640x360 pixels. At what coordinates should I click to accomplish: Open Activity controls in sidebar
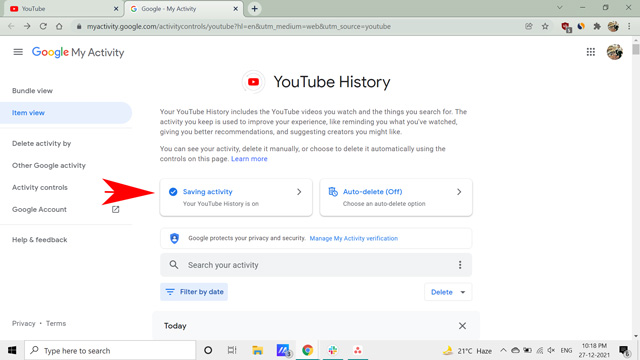pyautogui.click(x=40, y=187)
